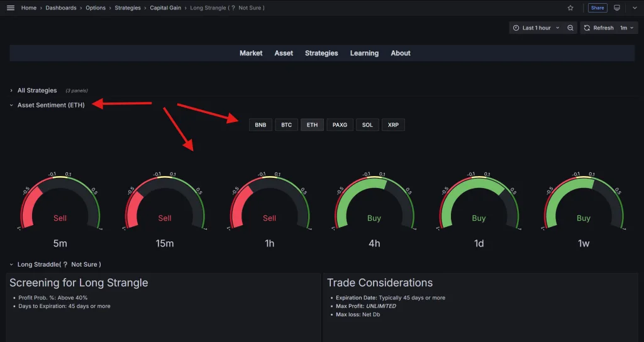
Task: Open the Asset menu item
Action: pyautogui.click(x=284, y=53)
